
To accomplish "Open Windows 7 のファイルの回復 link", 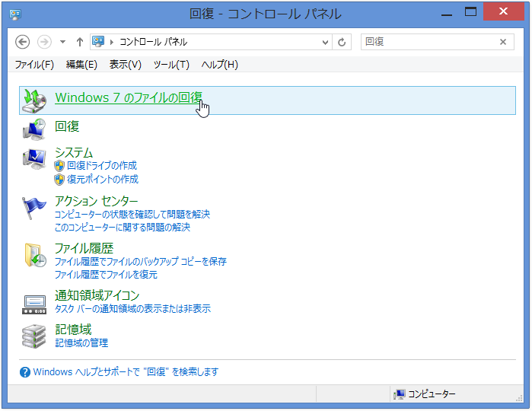I will coord(129,97).
